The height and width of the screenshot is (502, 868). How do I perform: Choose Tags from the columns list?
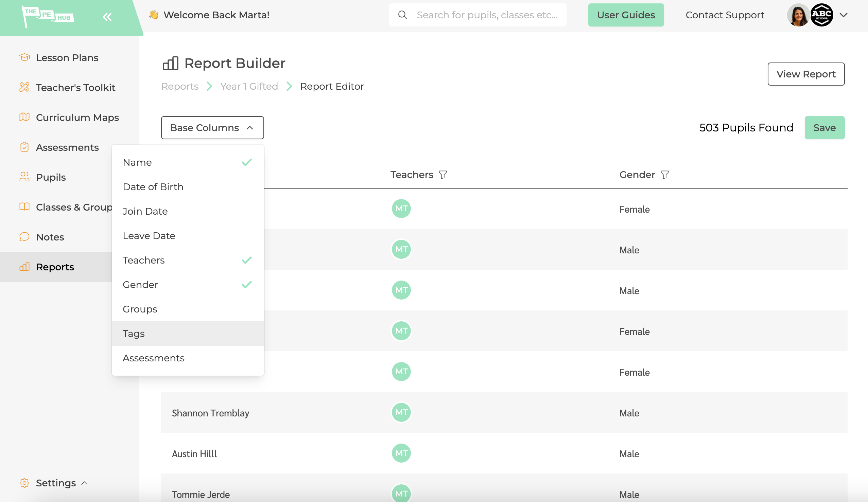coord(134,333)
